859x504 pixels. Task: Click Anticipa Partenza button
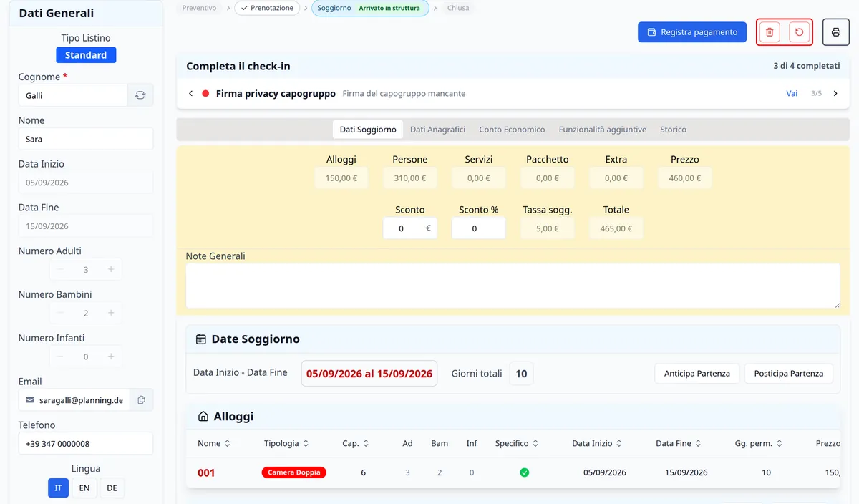[697, 374]
